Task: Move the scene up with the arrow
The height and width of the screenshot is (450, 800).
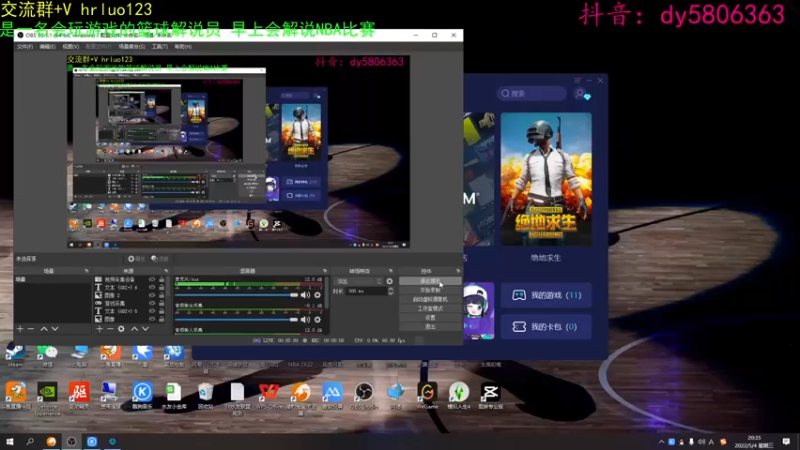Action: pos(44,329)
